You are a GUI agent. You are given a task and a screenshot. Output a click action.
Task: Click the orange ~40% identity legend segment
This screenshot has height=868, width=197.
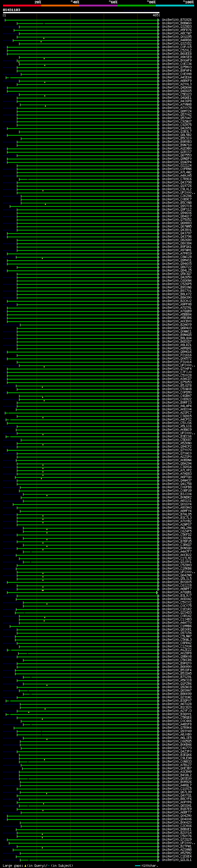point(60,6)
